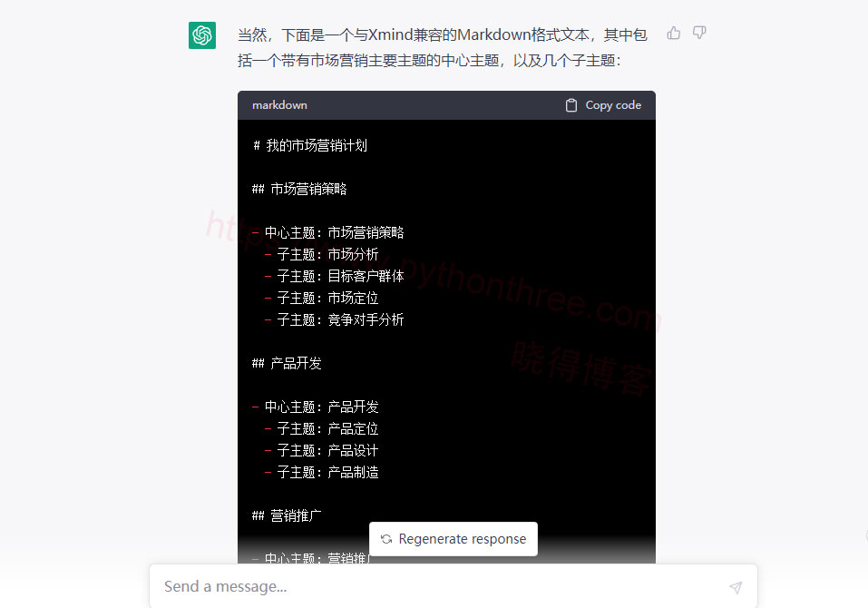
Task: Click the clipboard icon beside Copy code
Action: pyautogui.click(x=571, y=105)
